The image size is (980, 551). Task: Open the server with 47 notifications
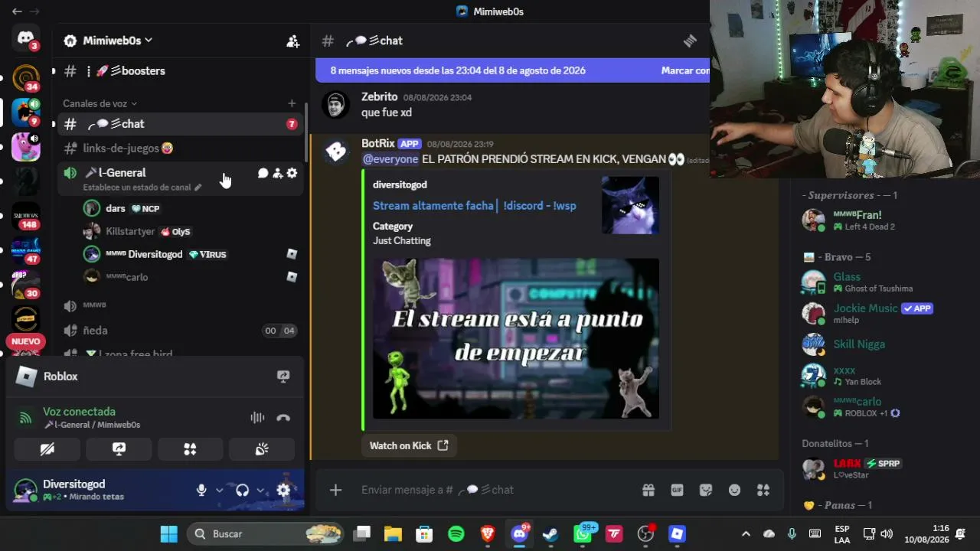(25, 250)
